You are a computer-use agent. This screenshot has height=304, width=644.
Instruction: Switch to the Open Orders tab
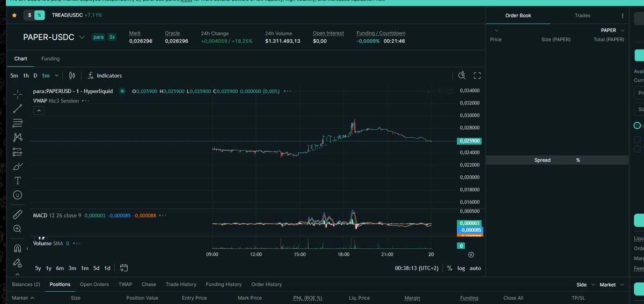94,284
